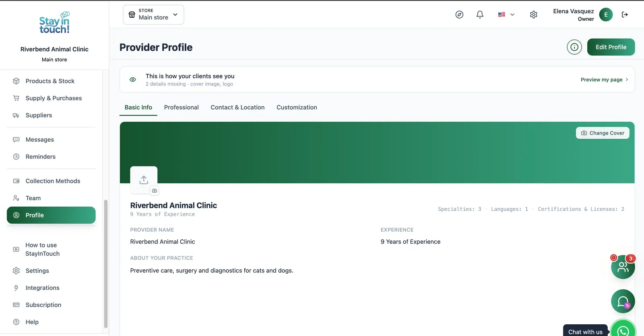
Task: Click the sidebar vertical scrollbar
Action: [106, 264]
